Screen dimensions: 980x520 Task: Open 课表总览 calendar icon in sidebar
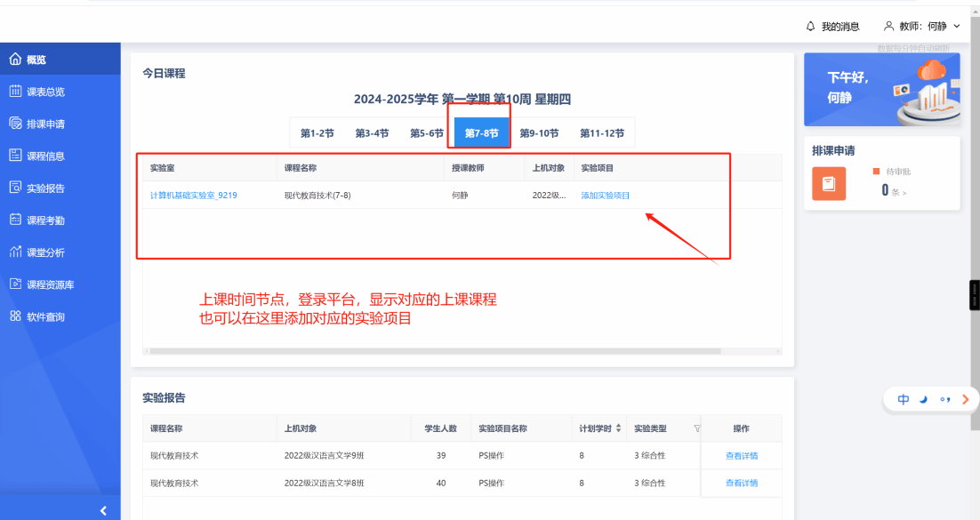(x=15, y=92)
